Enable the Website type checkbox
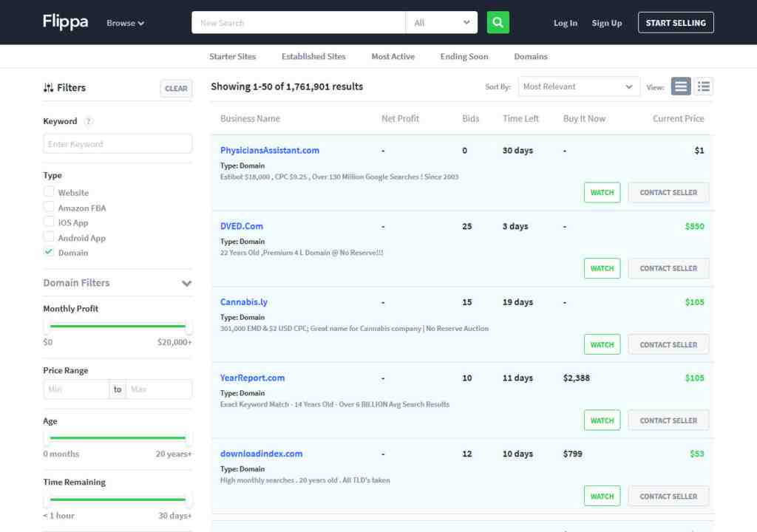 tap(49, 192)
